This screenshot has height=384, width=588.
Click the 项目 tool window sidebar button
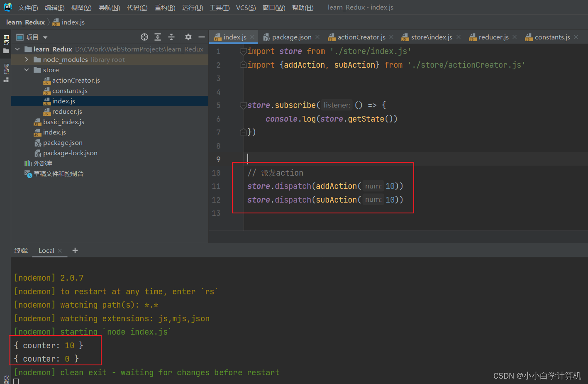tap(6, 44)
